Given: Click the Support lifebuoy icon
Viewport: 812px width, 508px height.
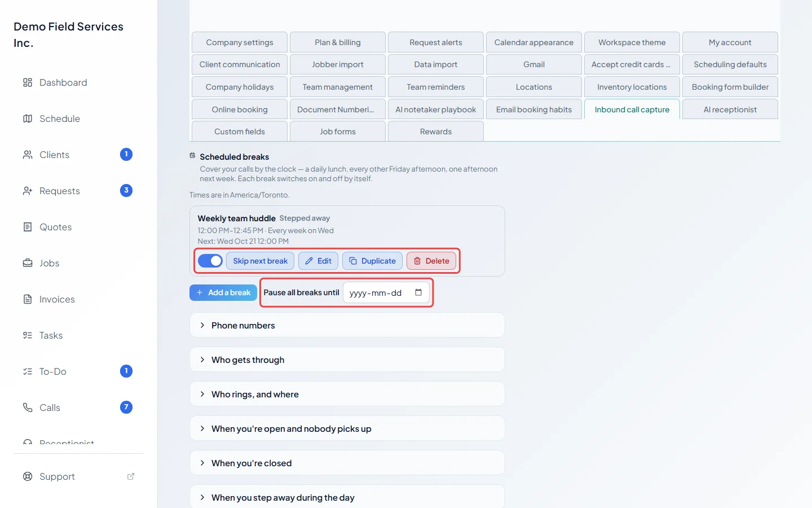Looking at the screenshot, I should click(x=28, y=476).
